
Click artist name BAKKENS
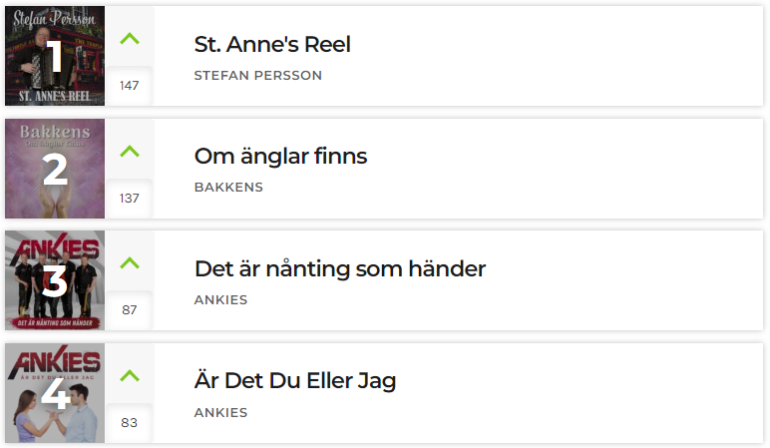coord(228,187)
